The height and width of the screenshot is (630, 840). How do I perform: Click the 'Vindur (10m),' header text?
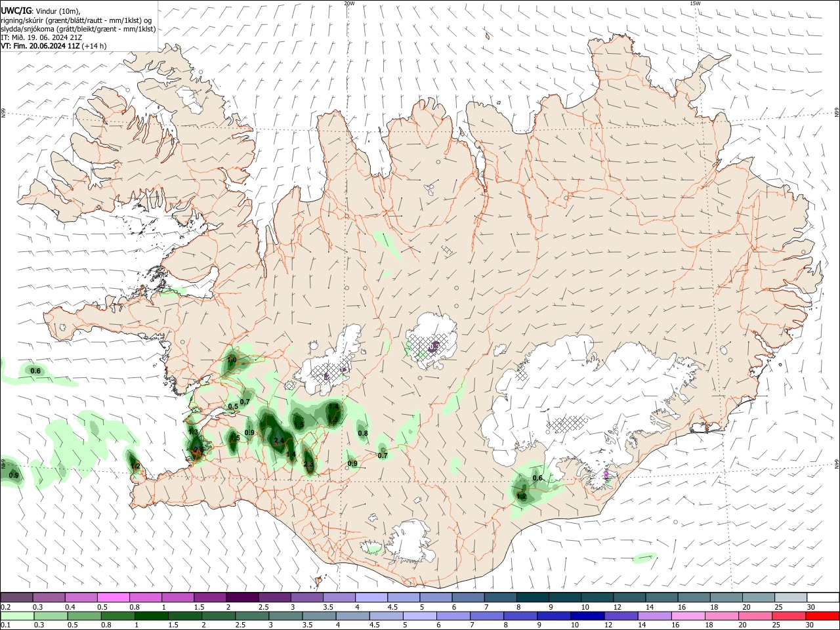click(58, 11)
